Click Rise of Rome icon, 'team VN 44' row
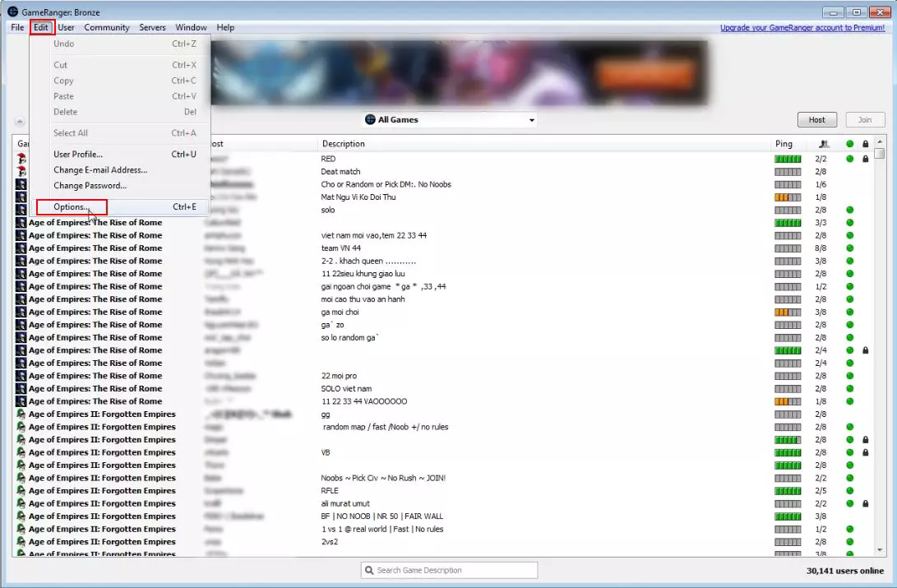This screenshot has height=588, width=897. [21, 248]
